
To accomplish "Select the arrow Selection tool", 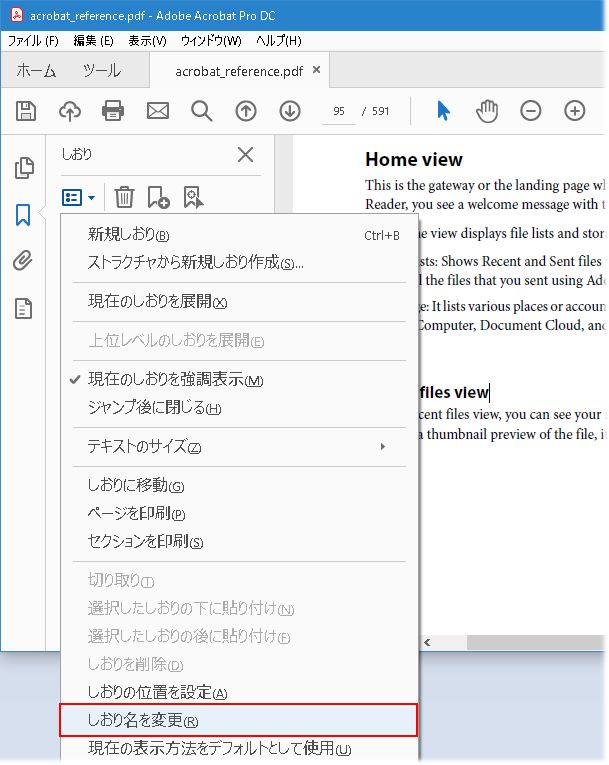I will tap(443, 111).
